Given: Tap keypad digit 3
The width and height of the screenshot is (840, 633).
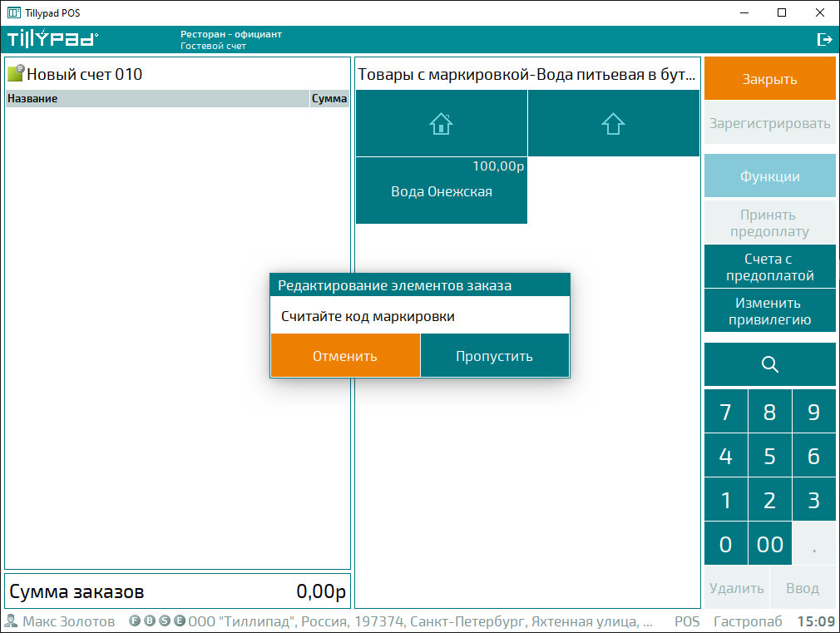Looking at the screenshot, I should [x=813, y=500].
